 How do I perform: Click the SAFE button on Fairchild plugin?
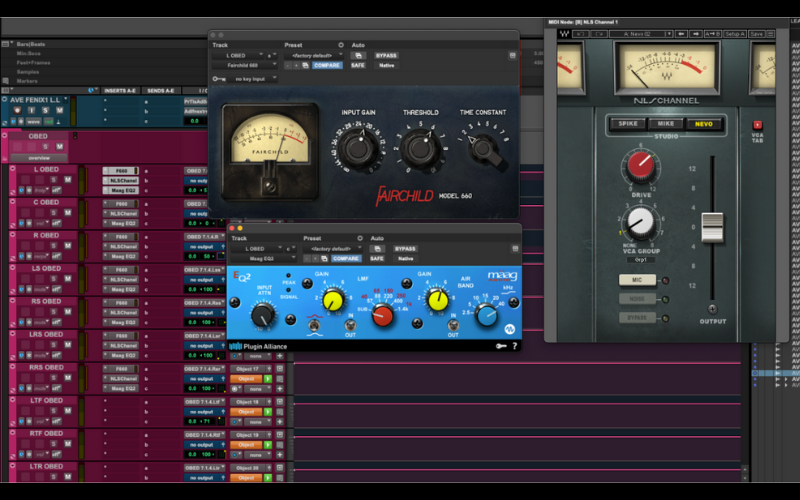coord(358,65)
